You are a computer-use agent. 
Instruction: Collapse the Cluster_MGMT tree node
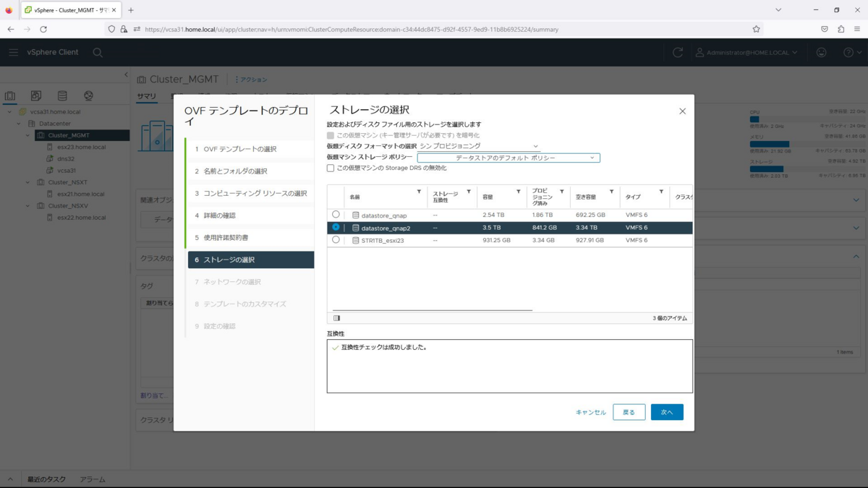(28, 135)
